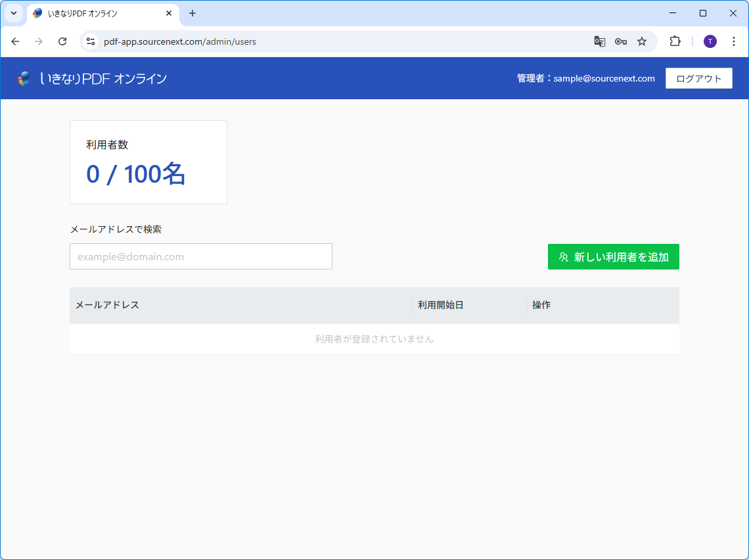The height and width of the screenshot is (560, 749).
Task: Bookmark this page with the star icon
Action: pyautogui.click(x=642, y=41)
